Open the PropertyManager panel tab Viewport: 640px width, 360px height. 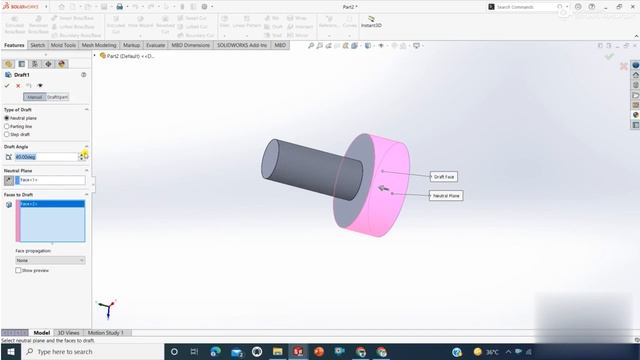pyautogui.click(x=22, y=64)
